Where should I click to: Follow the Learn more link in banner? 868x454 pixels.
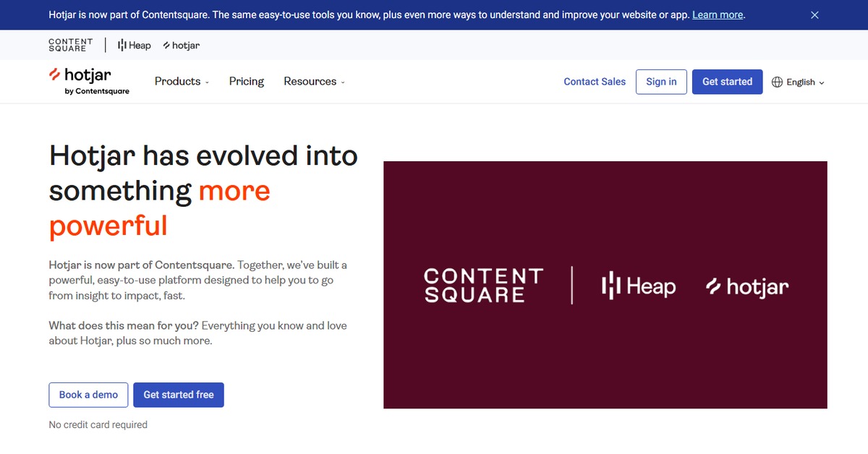pyautogui.click(x=718, y=14)
